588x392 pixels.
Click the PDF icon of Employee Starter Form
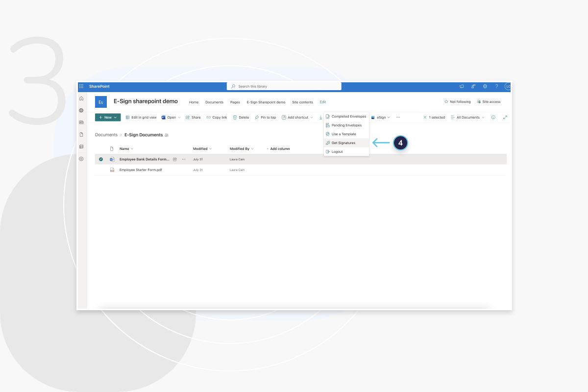(x=112, y=170)
